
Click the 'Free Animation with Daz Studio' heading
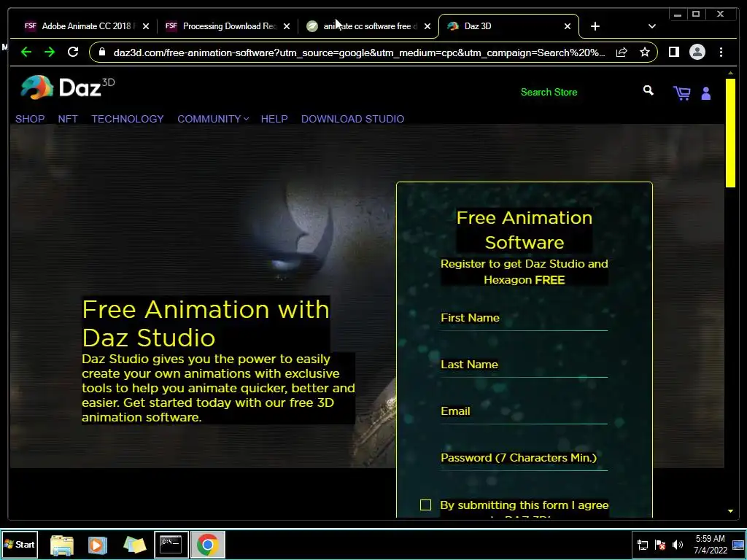(205, 323)
